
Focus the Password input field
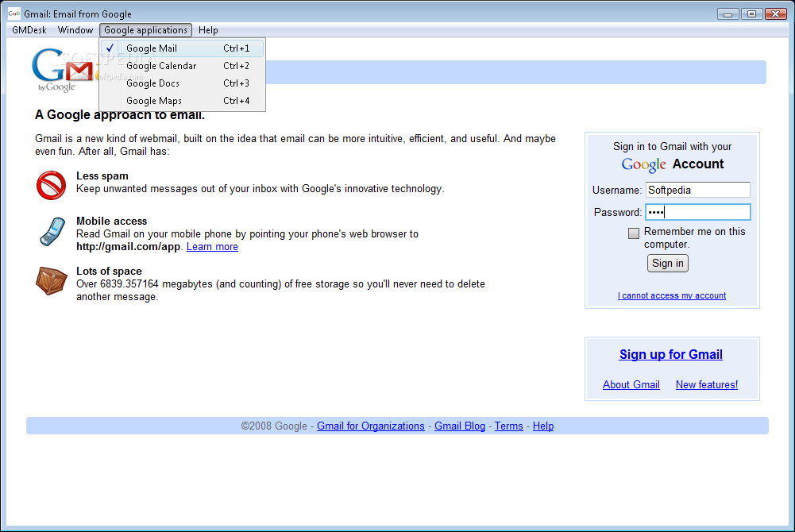tap(697, 212)
